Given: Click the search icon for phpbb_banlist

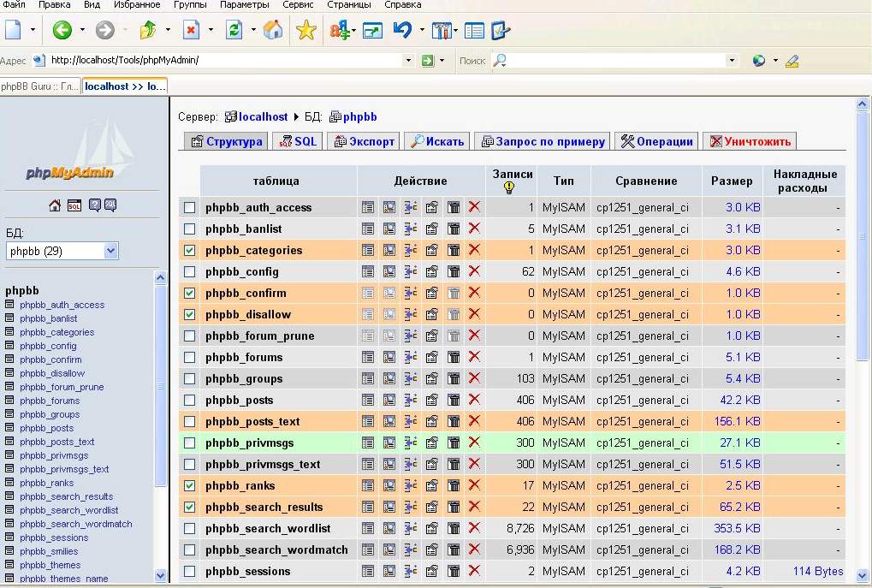Looking at the screenshot, I should 389,229.
